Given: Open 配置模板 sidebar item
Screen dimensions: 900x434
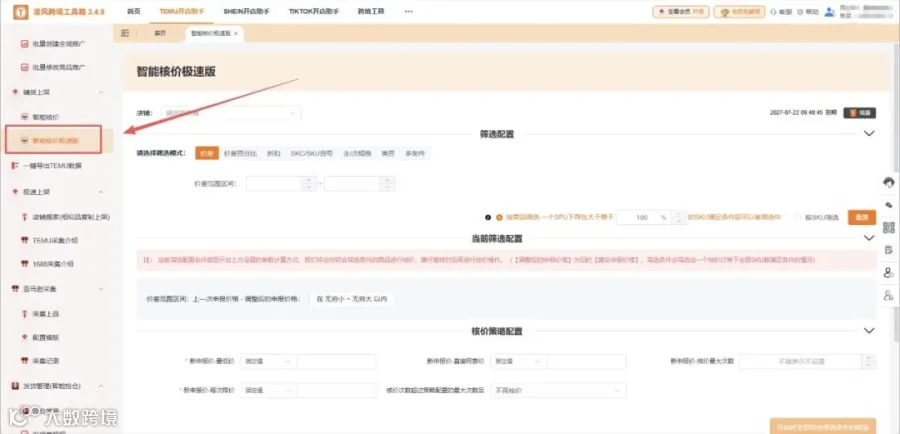Looking at the screenshot, I should click(x=45, y=338).
